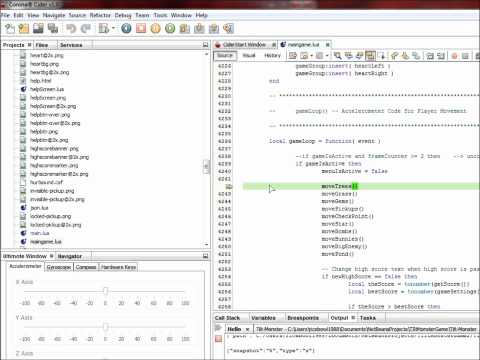Screen dimensions: 480x360
Task: Select main.lua in the project tree
Action: (x=40, y=233)
